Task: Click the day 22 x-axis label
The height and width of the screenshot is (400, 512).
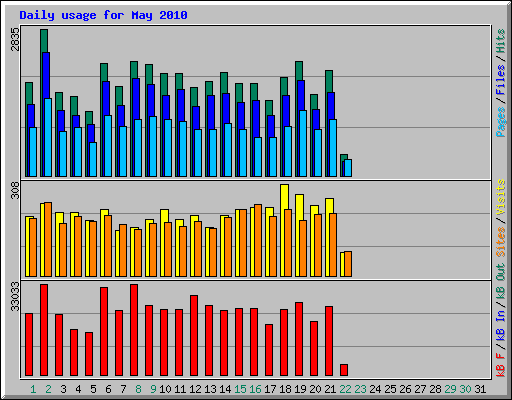Action: point(345,389)
